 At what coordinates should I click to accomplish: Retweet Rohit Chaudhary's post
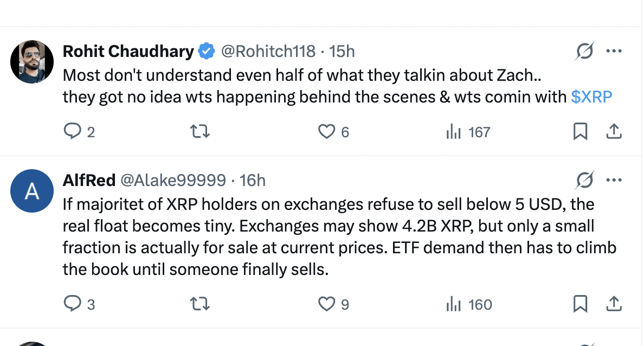tap(201, 132)
